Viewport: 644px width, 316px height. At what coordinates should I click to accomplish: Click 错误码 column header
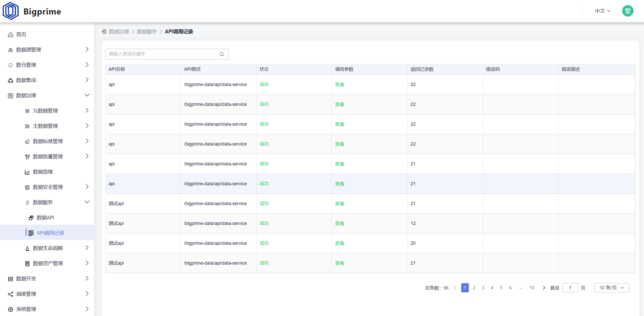click(x=520, y=69)
